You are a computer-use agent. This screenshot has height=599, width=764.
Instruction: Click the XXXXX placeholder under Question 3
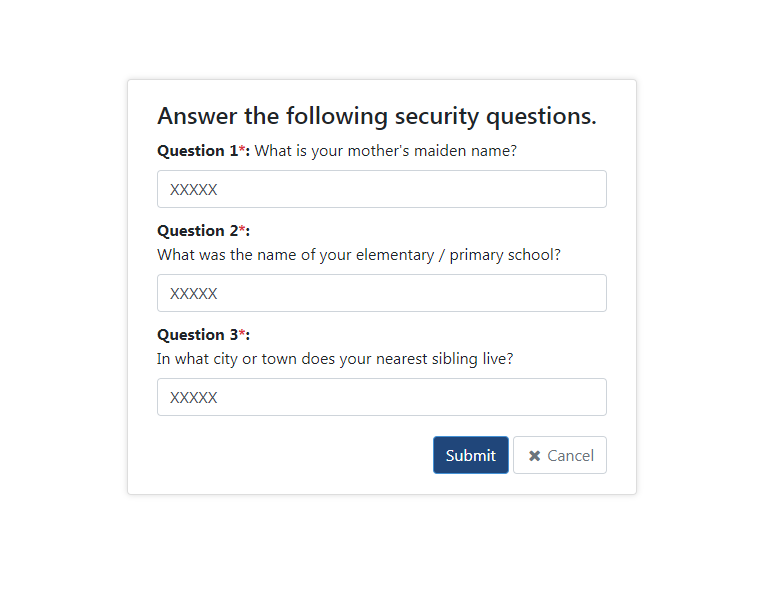(x=193, y=398)
